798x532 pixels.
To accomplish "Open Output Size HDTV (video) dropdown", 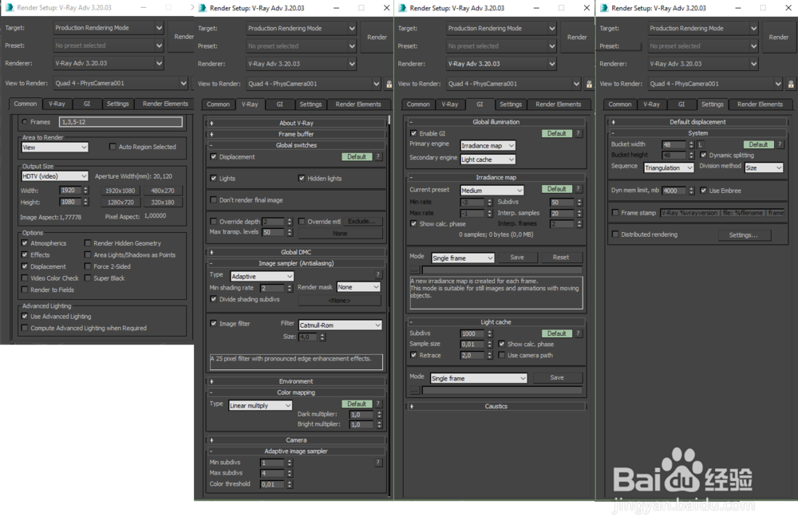I will tap(55, 176).
